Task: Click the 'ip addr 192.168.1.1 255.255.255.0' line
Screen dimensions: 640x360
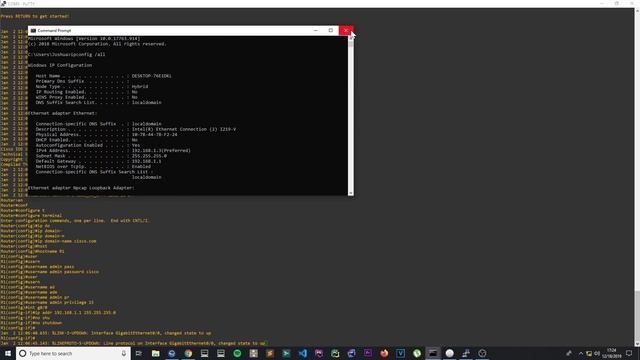Action: (x=58, y=313)
